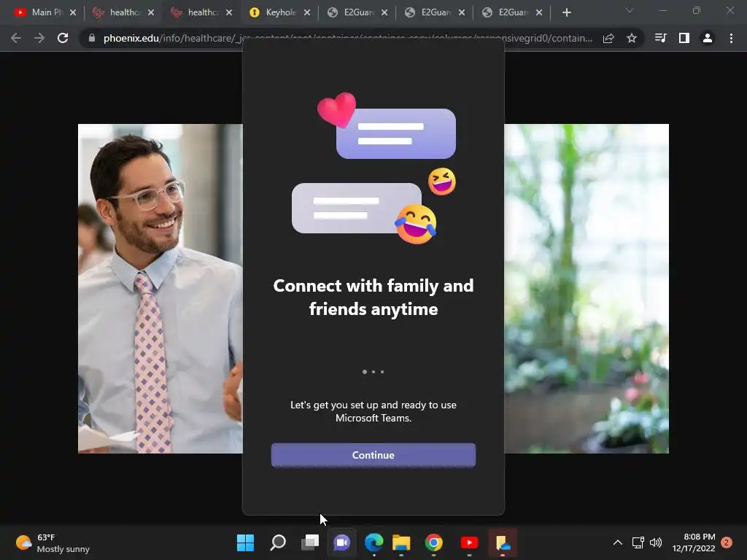The height and width of the screenshot is (560, 747).
Task: Open the clock and calendar flyout
Action: (x=694, y=542)
